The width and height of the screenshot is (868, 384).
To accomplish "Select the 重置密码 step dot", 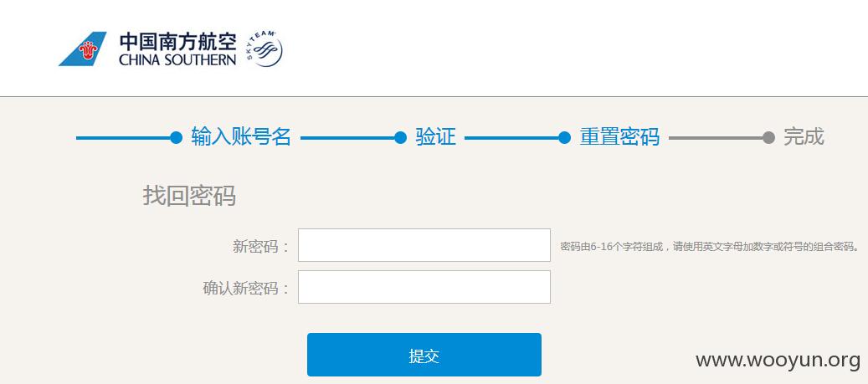I will pos(564,138).
